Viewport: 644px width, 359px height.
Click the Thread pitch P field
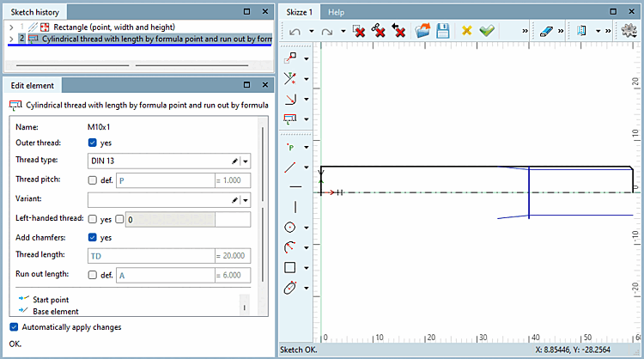(x=166, y=180)
